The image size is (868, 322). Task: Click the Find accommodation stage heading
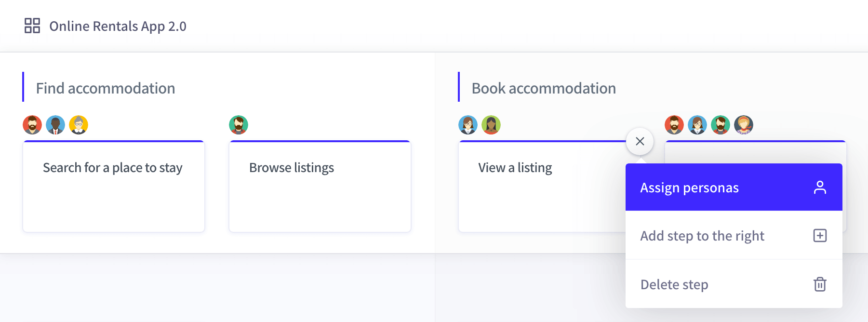[x=106, y=88]
